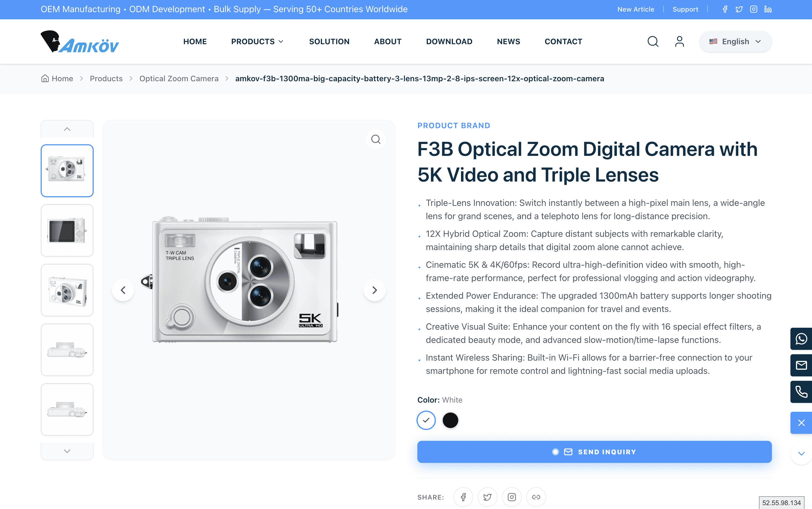Click the IP address 52.55.98.134 badge
The image size is (812, 509).
pos(781,503)
